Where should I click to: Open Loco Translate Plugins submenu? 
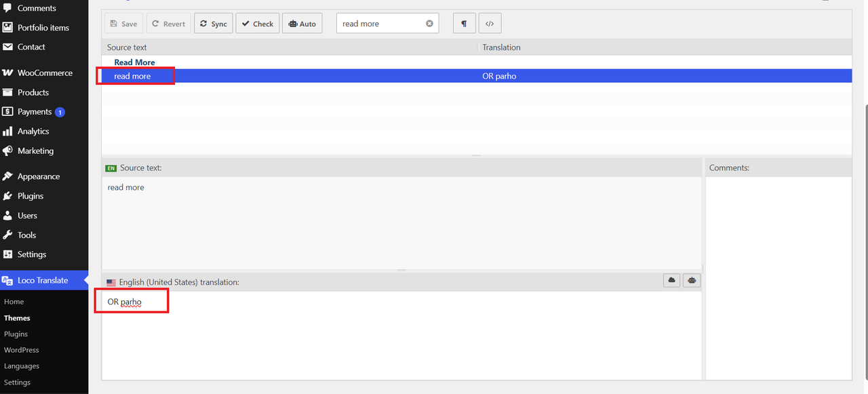[16, 334]
